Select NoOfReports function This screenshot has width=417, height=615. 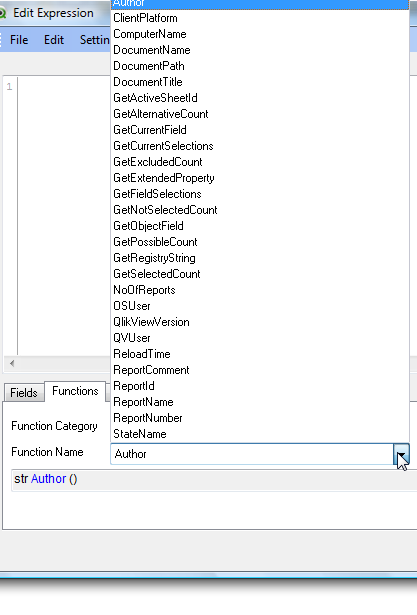(260, 290)
